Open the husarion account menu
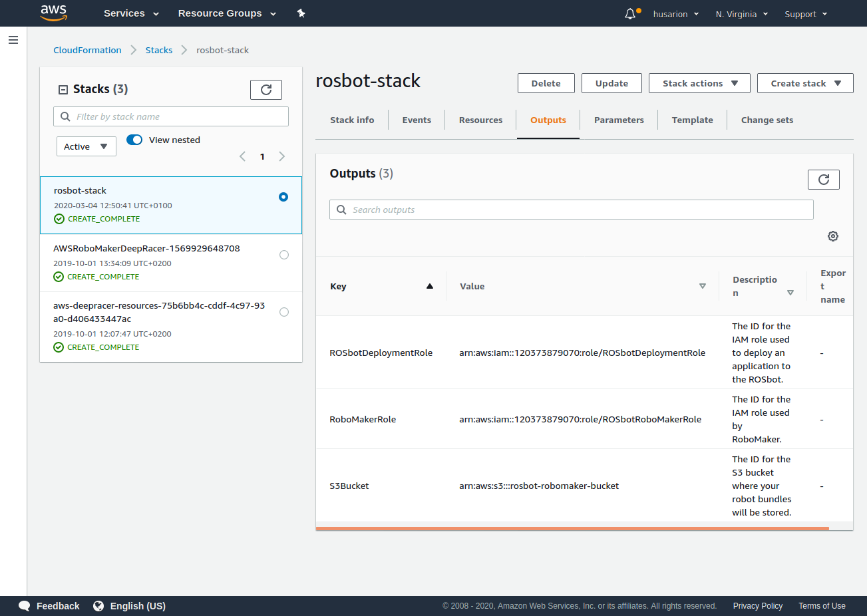Image resolution: width=867 pixels, height=616 pixels. 676,14
